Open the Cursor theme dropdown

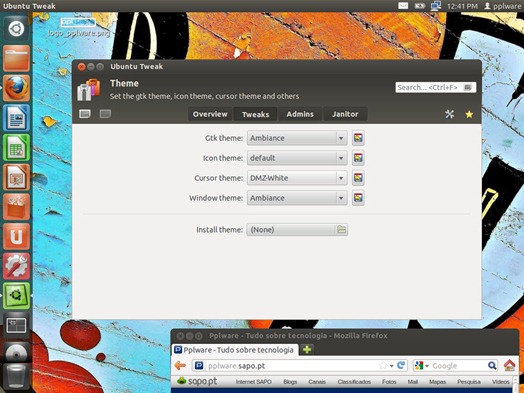[297, 178]
